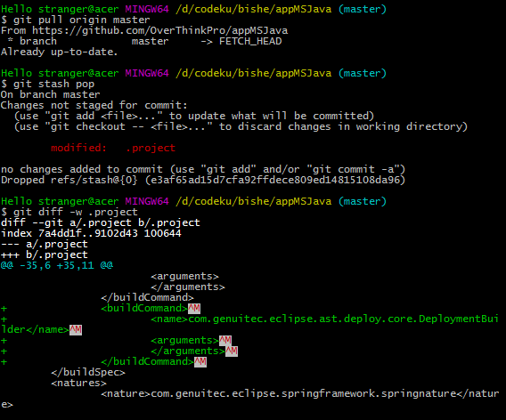The image size is (506, 420).
Task: Click the prompt line directly above 'git pull origin master'
Action: [x=193, y=10]
